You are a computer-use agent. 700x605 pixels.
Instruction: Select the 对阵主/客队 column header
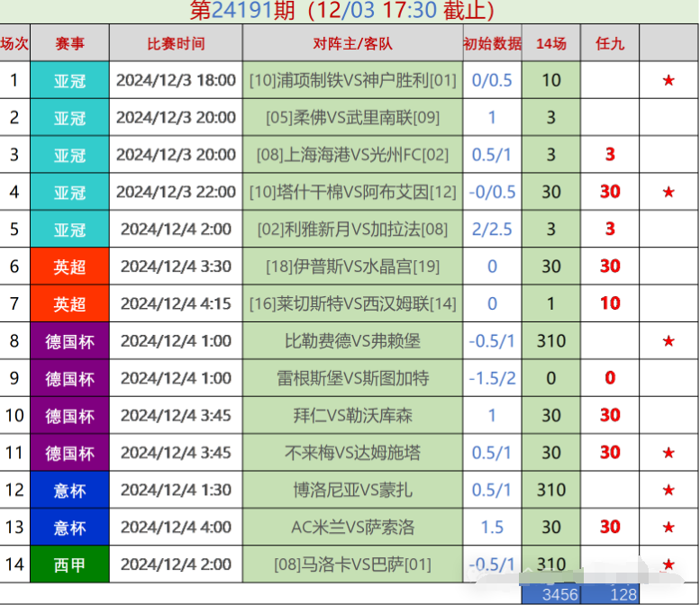(x=352, y=43)
